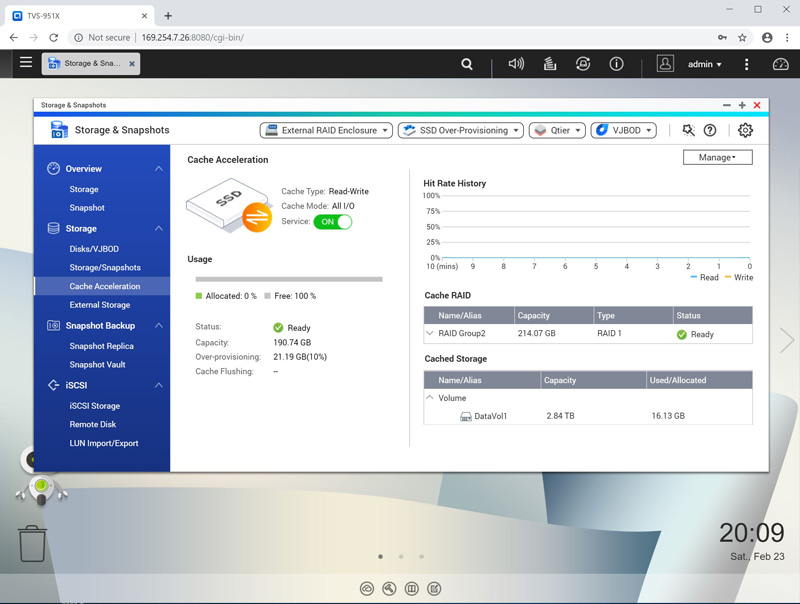
Task: Click the cache usage progress bar
Action: pyautogui.click(x=289, y=279)
